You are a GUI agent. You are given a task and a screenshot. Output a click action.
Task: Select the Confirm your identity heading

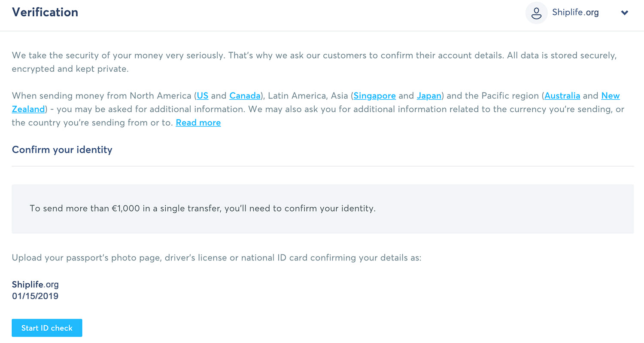tap(62, 150)
